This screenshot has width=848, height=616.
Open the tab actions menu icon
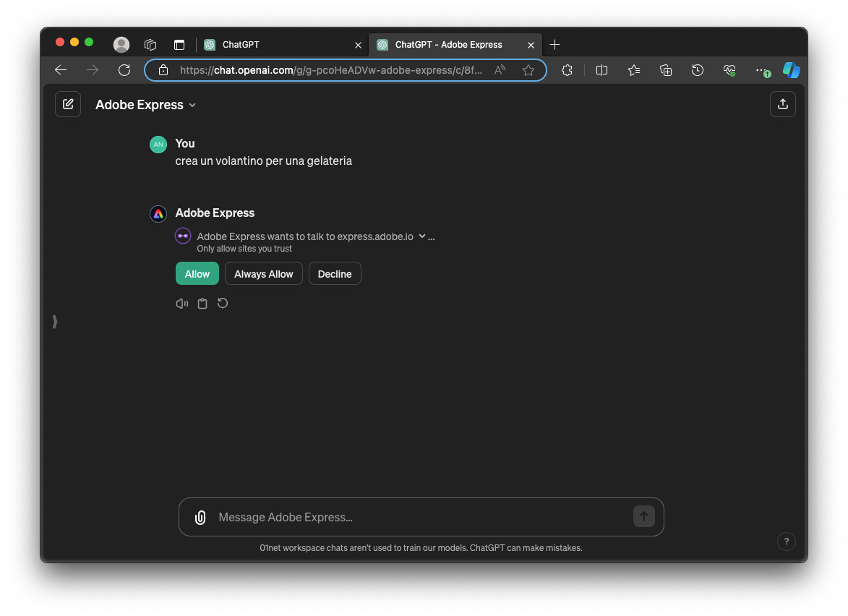pyautogui.click(x=179, y=45)
